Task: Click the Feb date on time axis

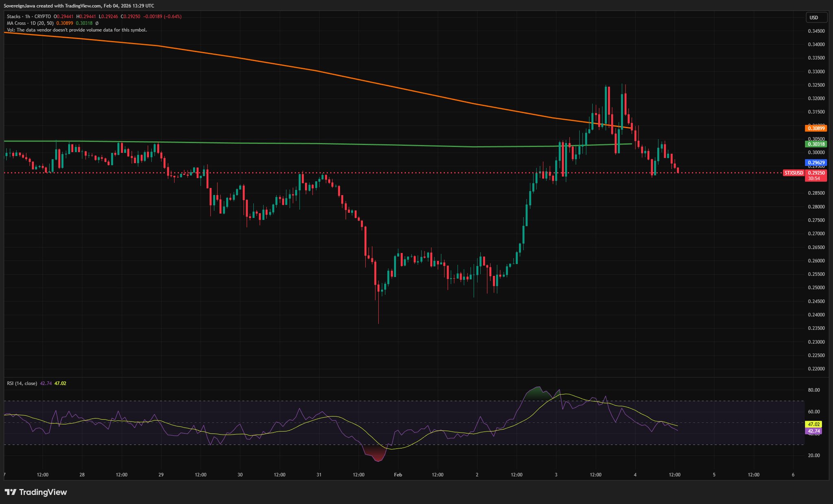Action: coord(398,474)
